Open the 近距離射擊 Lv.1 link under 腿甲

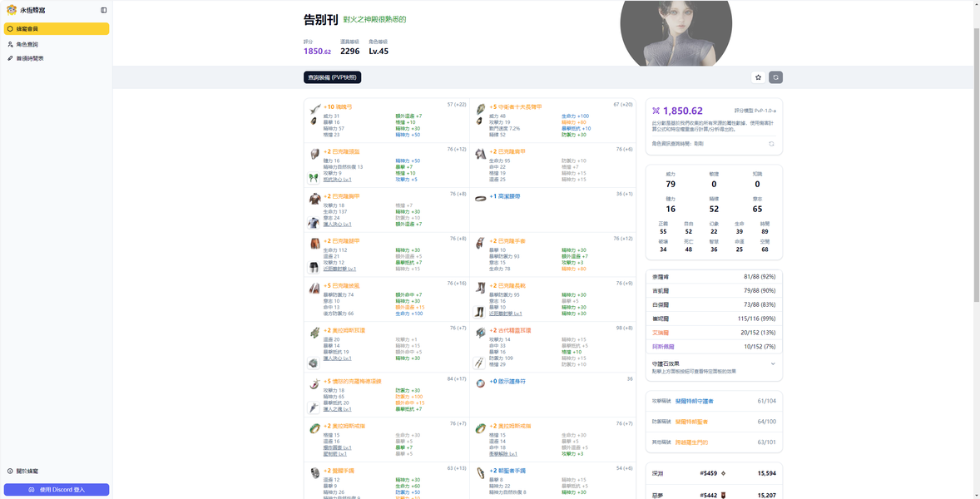tap(339, 269)
